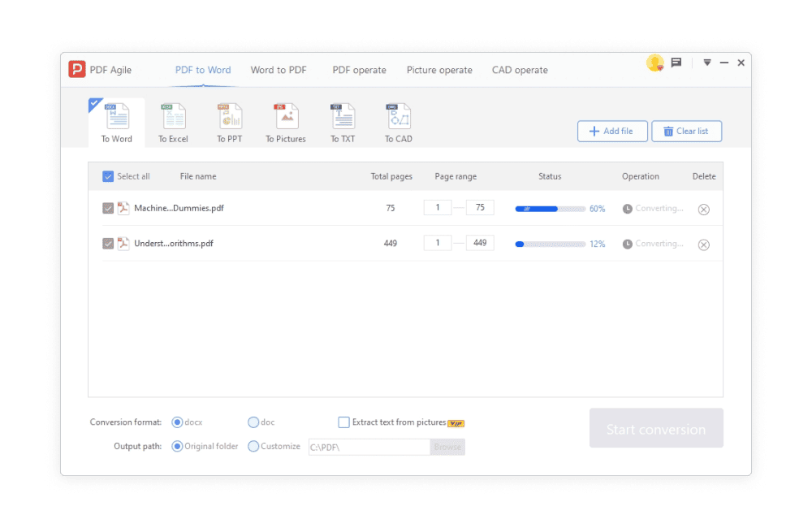The height and width of the screenshot is (528, 812).
Task: Open the CAD operate tab
Action: (x=520, y=70)
